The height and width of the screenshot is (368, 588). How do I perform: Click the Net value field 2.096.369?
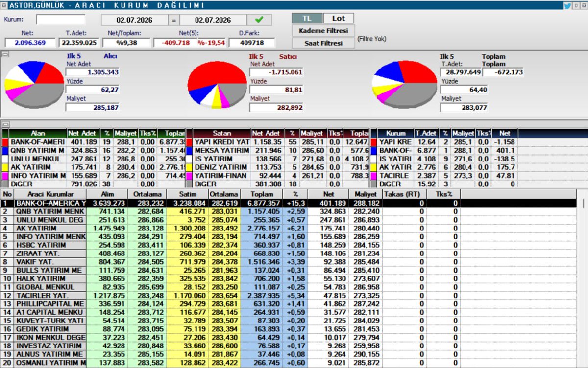tap(30, 43)
